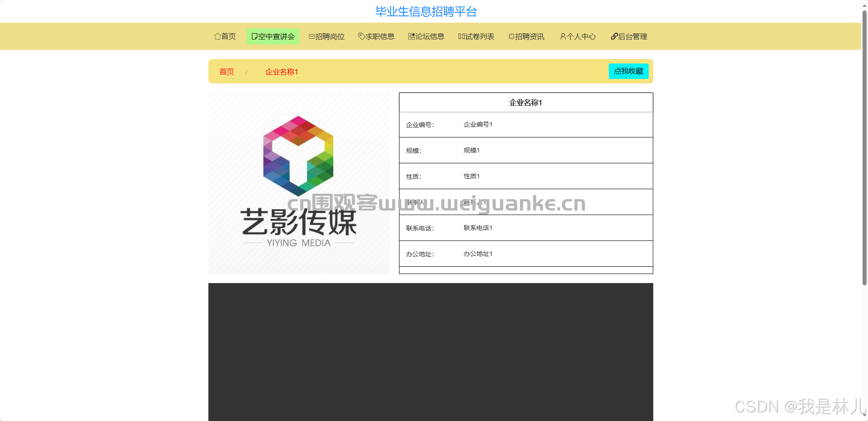Click the 企业编号: label
868x421 pixels.
(x=420, y=125)
